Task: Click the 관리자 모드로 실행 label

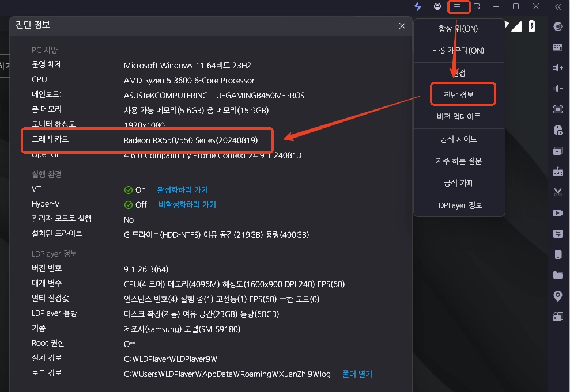Action: 62,219
